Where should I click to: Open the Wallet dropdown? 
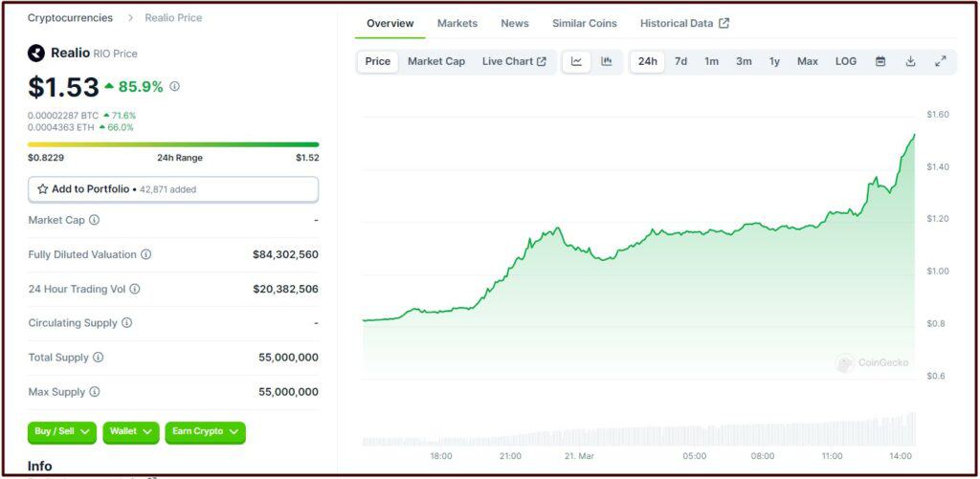(130, 432)
